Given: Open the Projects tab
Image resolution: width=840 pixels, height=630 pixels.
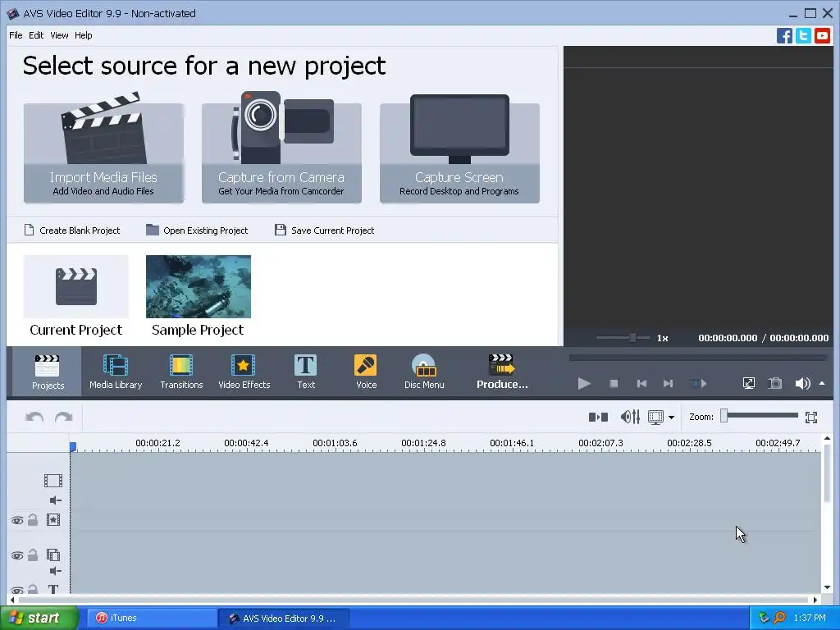Looking at the screenshot, I should 48,372.
